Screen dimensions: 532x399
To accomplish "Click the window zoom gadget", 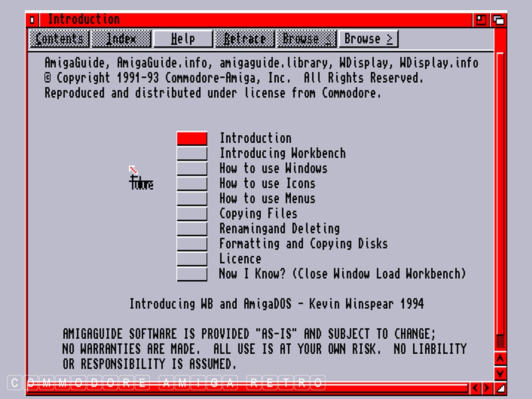I will click(x=481, y=20).
